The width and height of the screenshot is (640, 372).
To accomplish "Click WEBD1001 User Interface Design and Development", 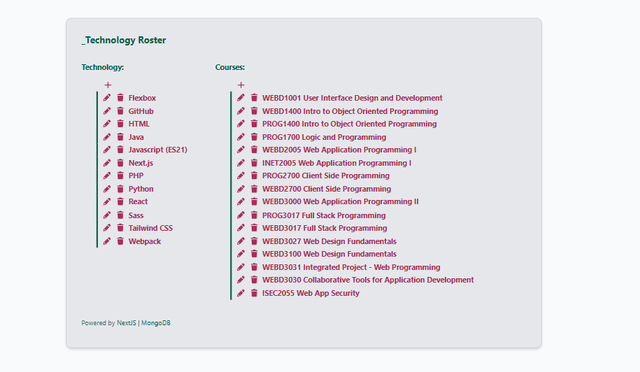I will (x=352, y=98).
